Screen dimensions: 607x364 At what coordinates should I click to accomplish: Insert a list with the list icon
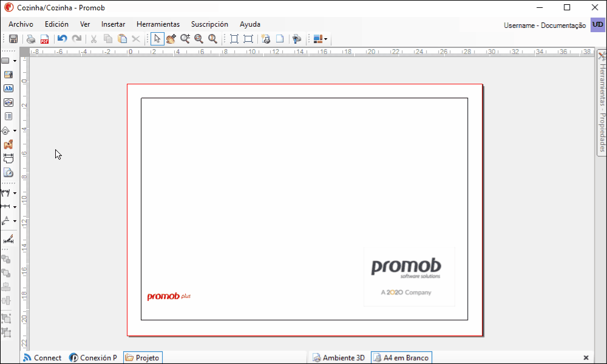click(x=8, y=116)
